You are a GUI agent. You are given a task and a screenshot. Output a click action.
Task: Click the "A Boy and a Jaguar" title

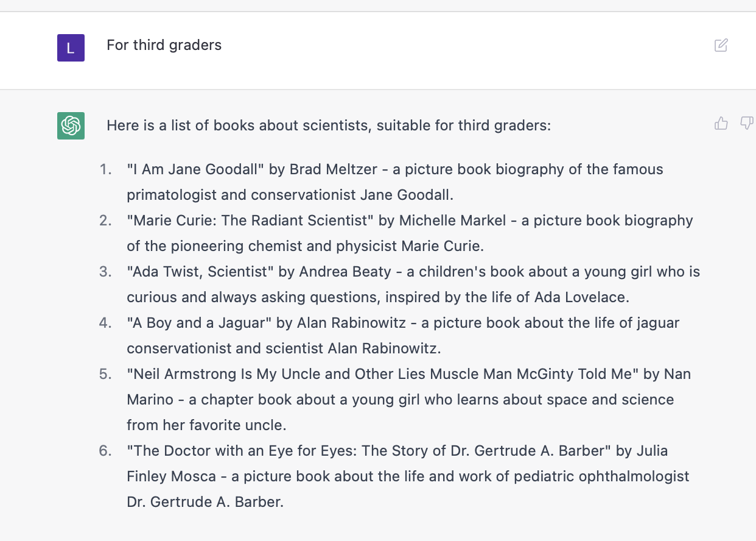point(199,323)
